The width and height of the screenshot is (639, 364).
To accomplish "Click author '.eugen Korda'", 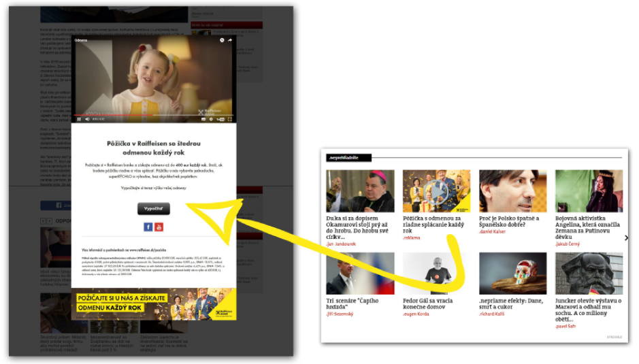I will [416, 314].
